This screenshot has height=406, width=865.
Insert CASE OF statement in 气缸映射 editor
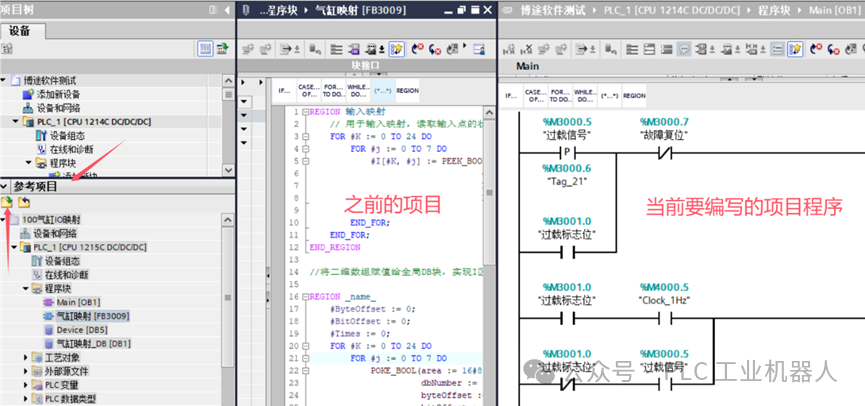(308, 90)
